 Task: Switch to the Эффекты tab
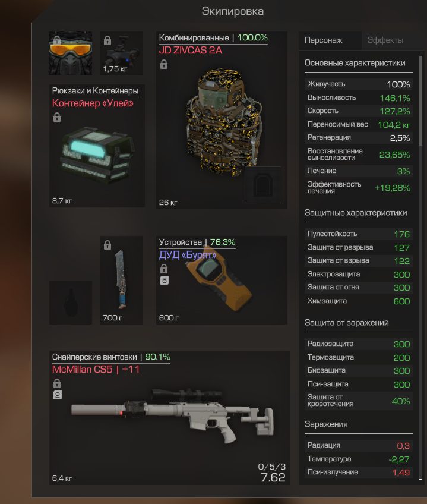(385, 40)
